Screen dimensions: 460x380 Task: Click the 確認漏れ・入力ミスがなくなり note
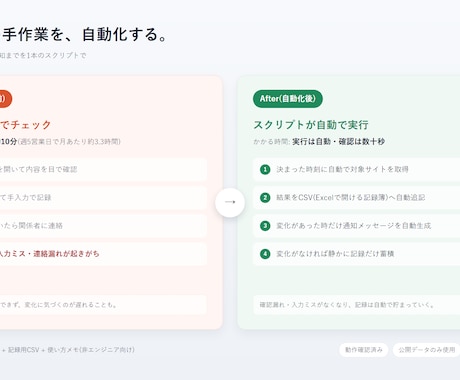click(356, 305)
